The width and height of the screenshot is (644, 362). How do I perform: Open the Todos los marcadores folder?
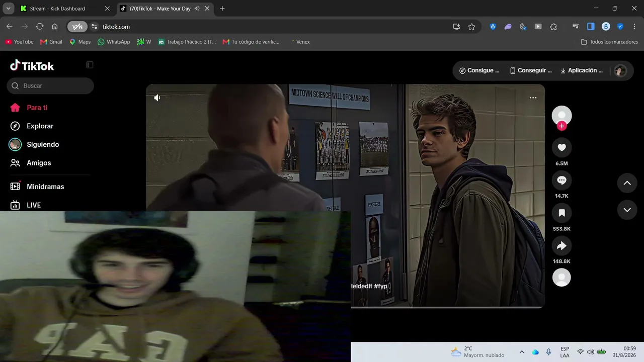pos(609,42)
